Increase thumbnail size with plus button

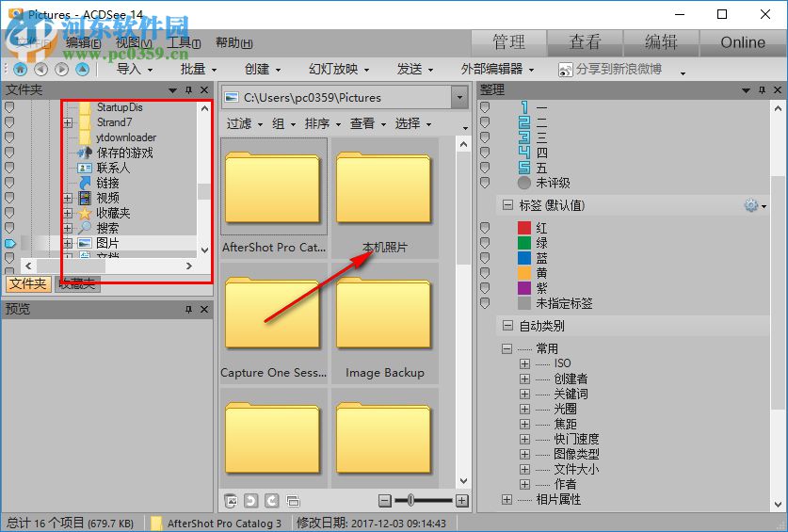point(462,500)
